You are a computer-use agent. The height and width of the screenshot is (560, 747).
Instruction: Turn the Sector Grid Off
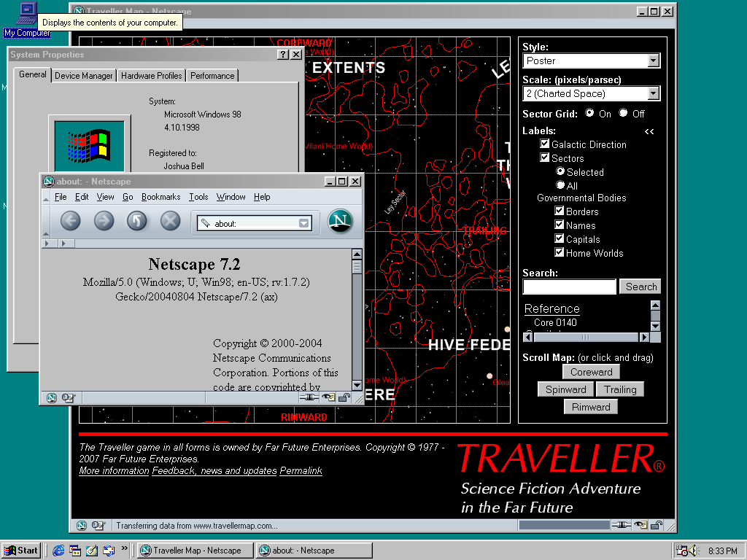tap(623, 113)
